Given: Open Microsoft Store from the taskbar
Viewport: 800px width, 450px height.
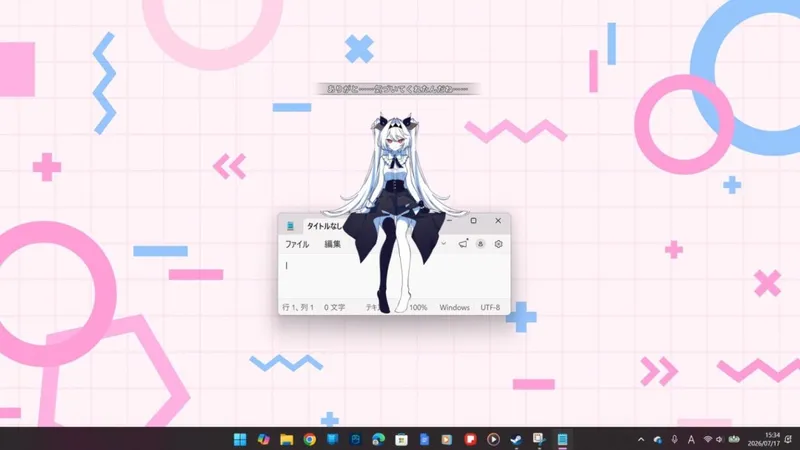Looking at the screenshot, I should [402, 439].
